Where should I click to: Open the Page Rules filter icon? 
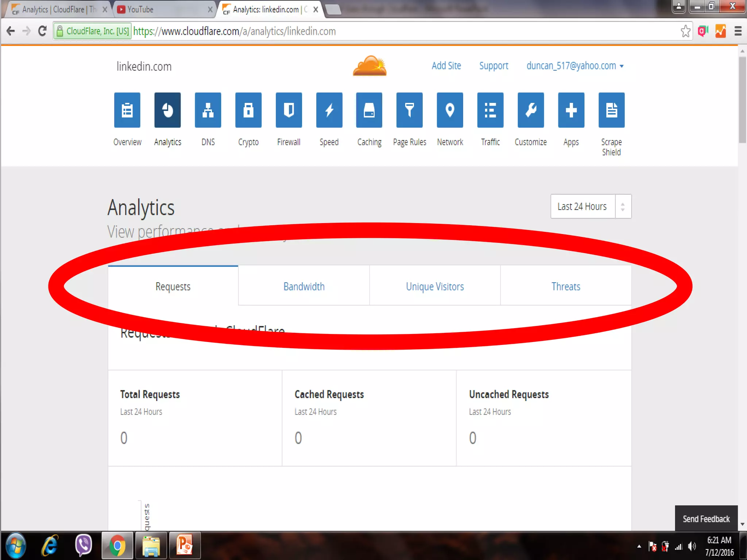(x=410, y=110)
